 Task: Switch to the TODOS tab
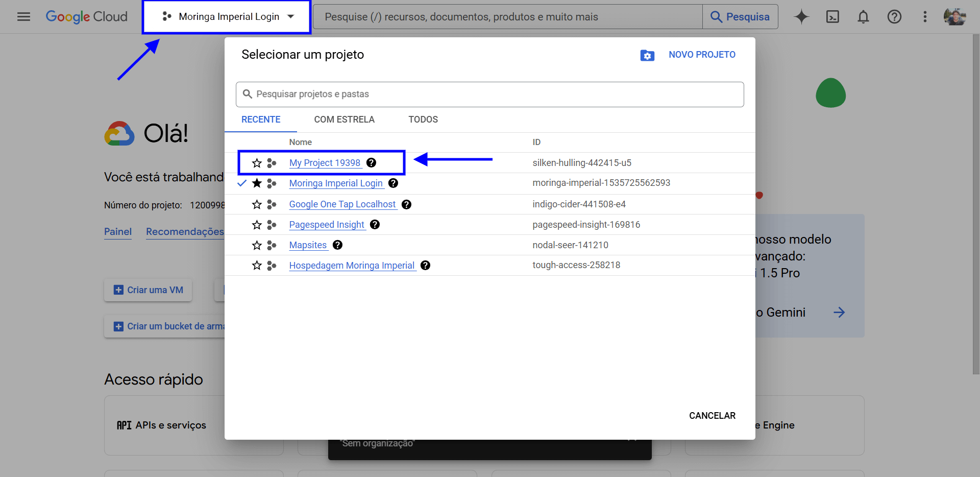(x=423, y=120)
